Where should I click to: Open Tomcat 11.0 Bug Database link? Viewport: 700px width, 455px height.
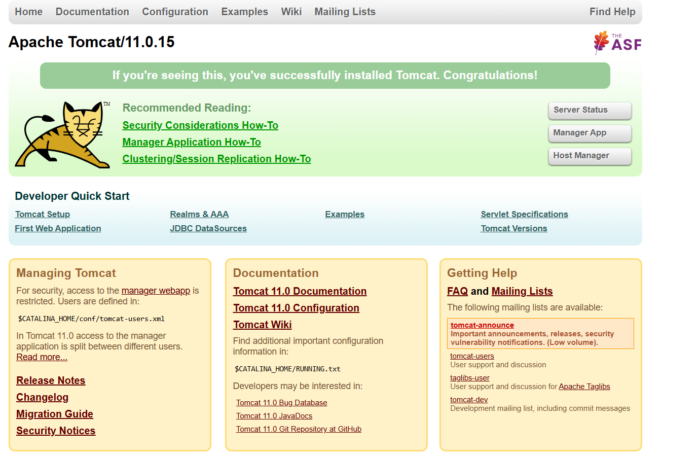(282, 403)
